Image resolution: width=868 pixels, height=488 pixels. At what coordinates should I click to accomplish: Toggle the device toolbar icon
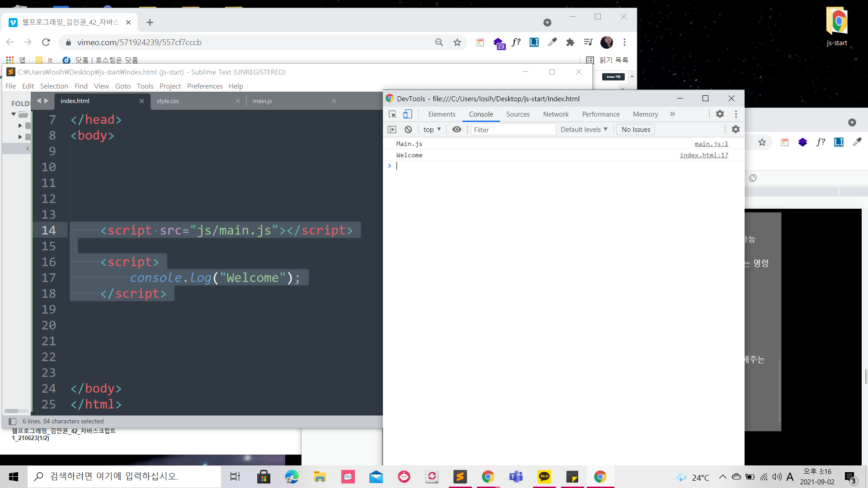pyautogui.click(x=407, y=114)
